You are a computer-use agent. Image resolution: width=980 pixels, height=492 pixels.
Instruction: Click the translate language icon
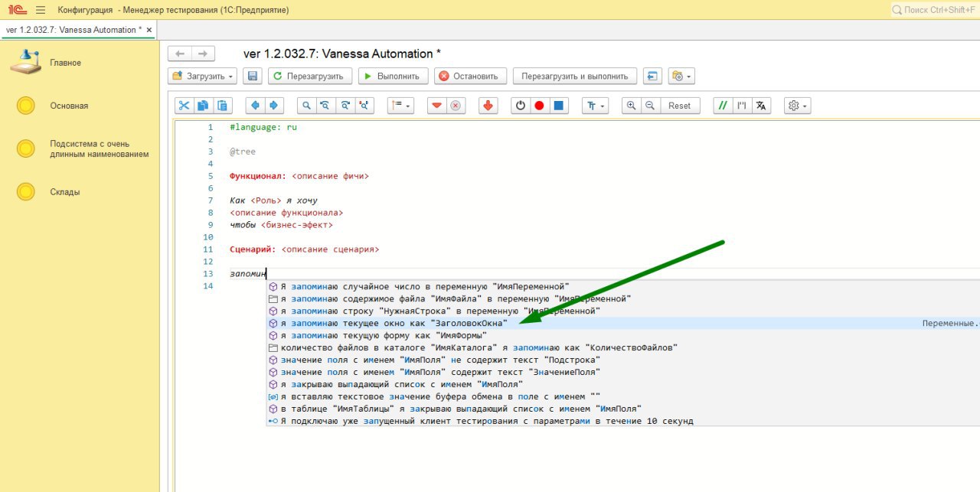coord(761,106)
